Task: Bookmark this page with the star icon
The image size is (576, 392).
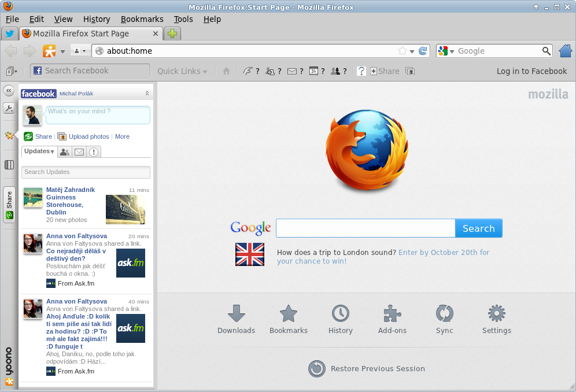Action: pos(403,51)
